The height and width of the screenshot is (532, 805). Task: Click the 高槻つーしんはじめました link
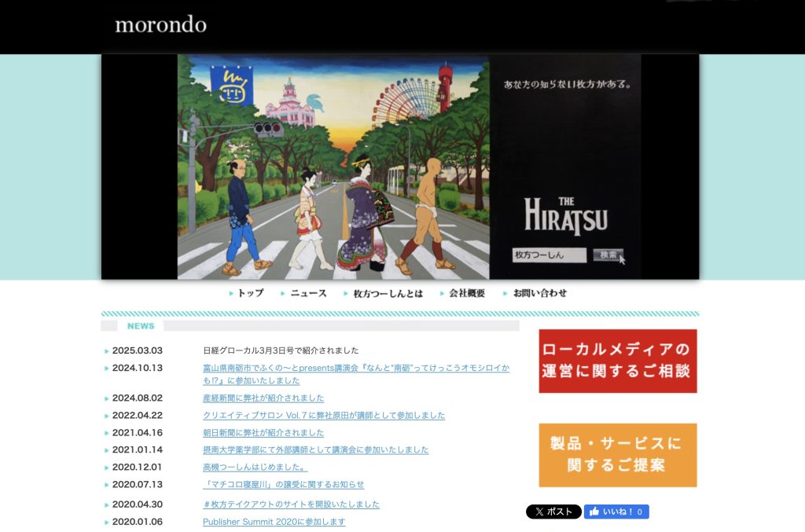coord(255,468)
